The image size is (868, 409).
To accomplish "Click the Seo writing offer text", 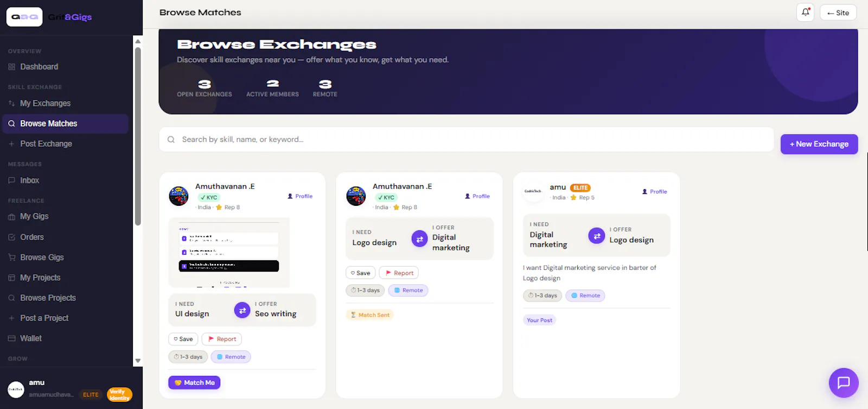I will [x=276, y=314].
